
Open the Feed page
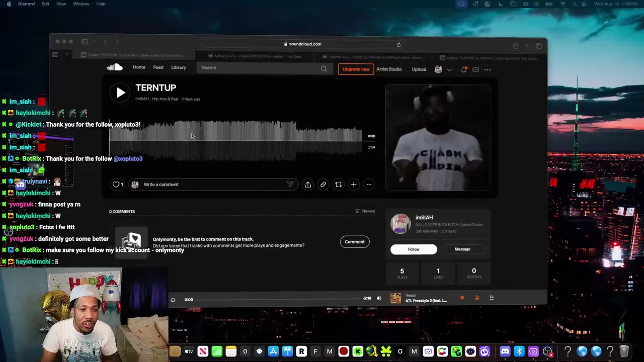pyautogui.click(x=158, y=67)
